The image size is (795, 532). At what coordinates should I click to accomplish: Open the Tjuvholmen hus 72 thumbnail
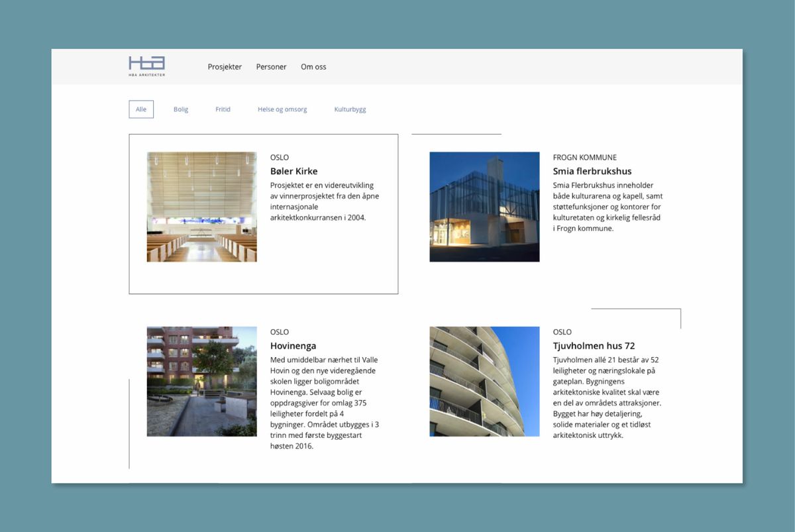[484, 382]
